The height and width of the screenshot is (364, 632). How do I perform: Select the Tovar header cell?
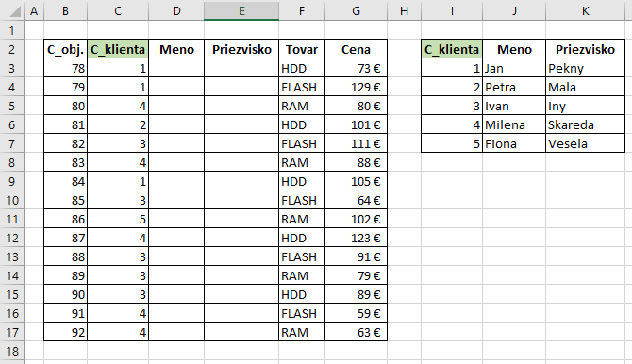(x=302, y=49)
